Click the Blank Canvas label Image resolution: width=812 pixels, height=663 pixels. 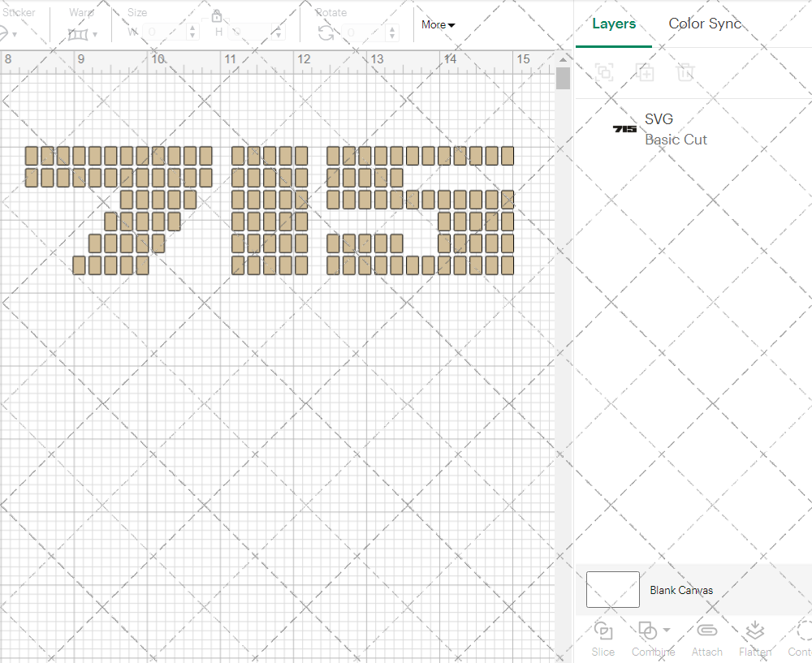(x=681, y=590)
